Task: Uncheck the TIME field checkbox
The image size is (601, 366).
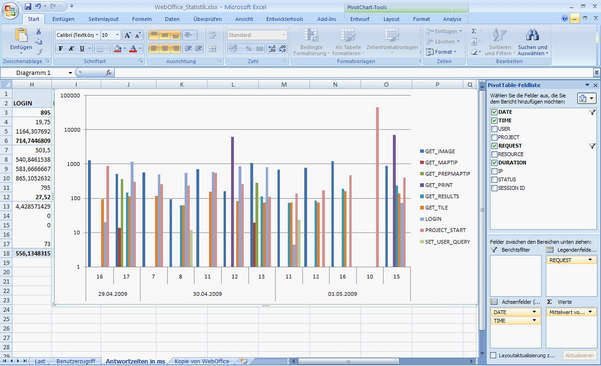Action: (x=494, y=120)
